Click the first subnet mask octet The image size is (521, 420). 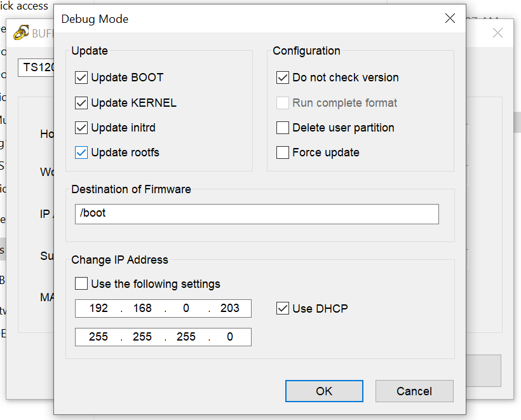[98, 337]
